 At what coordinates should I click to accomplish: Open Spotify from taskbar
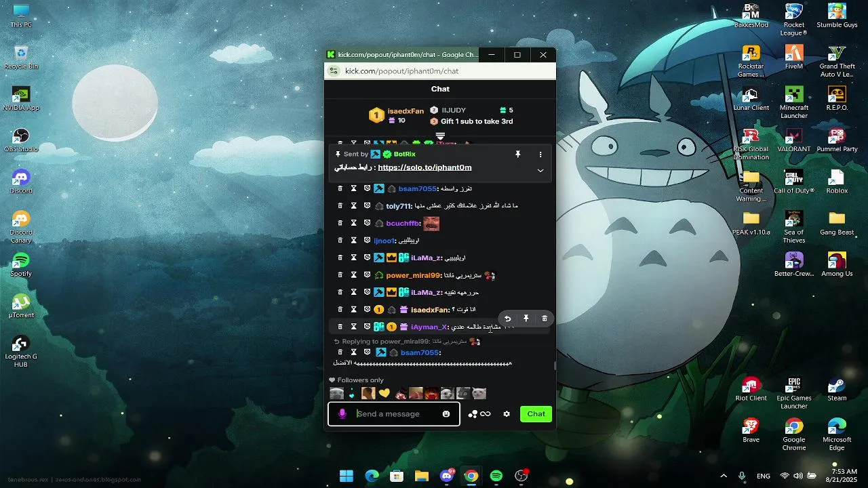point(496,476)
